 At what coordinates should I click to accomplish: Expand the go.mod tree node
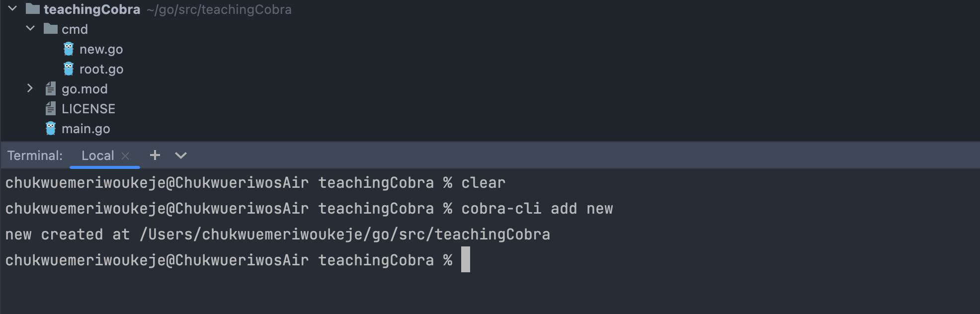[x=30, y=88]
